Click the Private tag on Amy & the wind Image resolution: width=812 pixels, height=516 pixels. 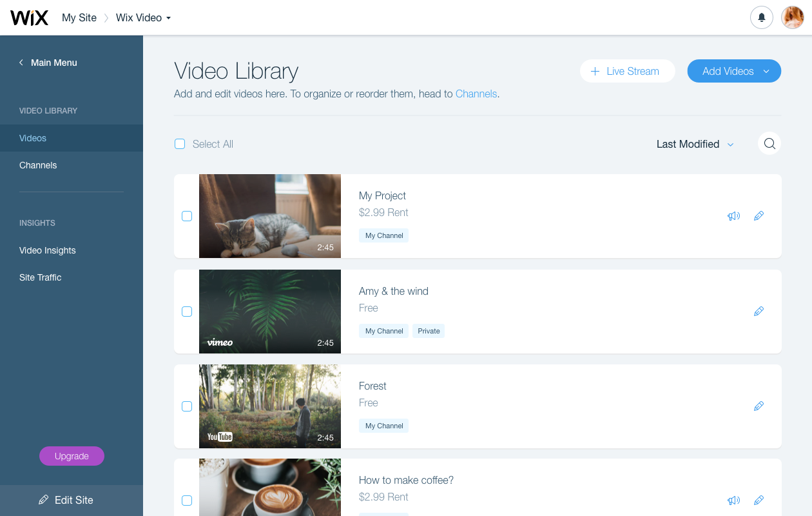[x=429, y=331]
